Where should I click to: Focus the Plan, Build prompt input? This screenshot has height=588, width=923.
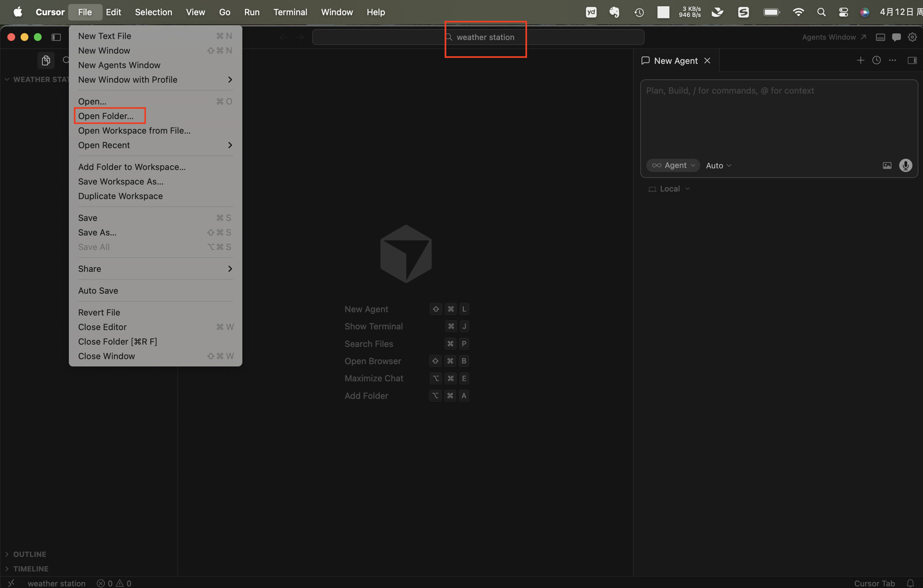point(779,117)
